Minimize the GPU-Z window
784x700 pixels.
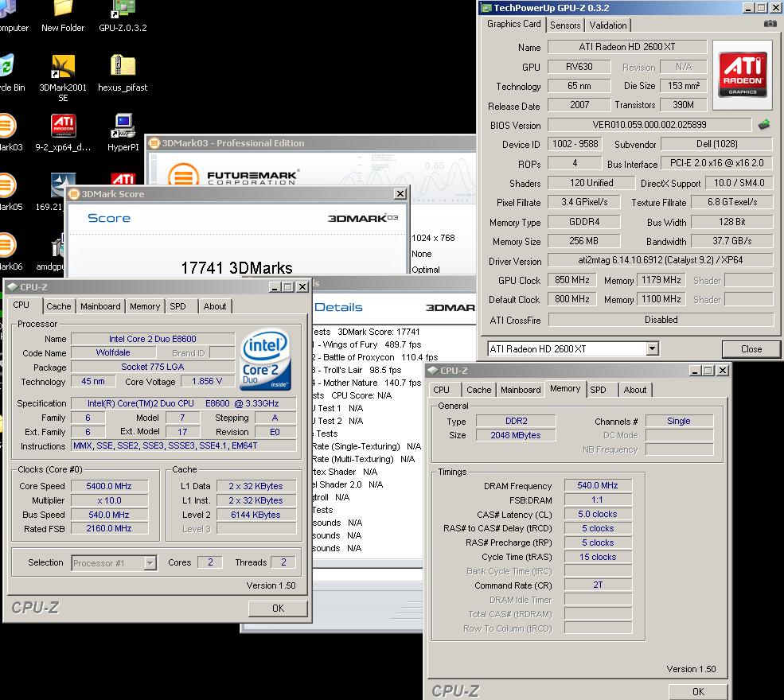pyautogui.click(x=748, y=8)
